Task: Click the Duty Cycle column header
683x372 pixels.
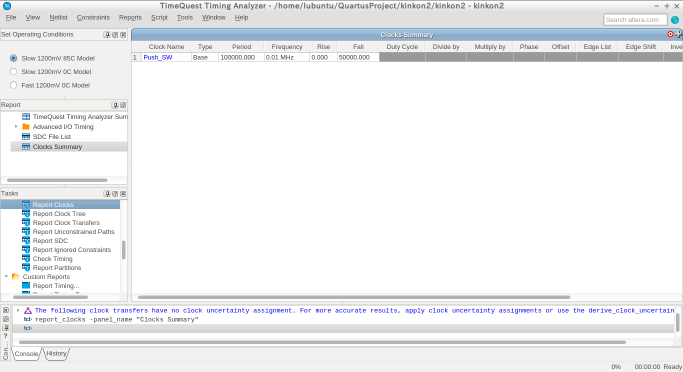Action: (x=402, y=47)
